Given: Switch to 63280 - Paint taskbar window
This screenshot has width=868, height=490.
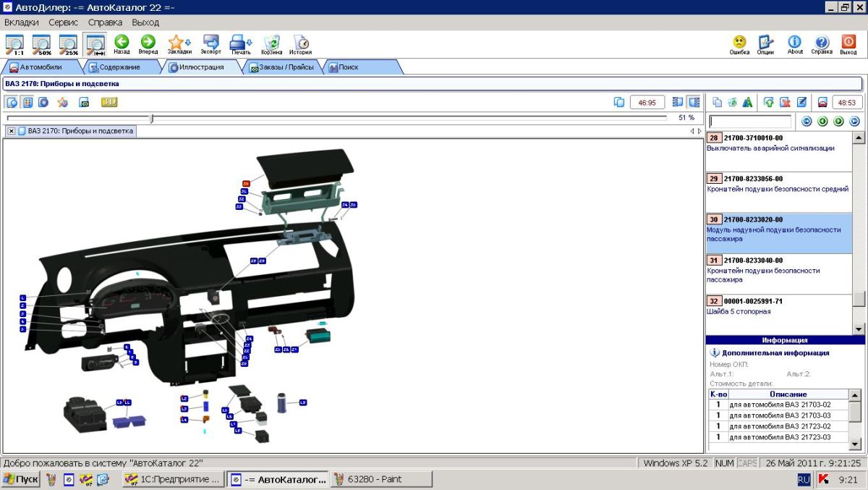Looking at the screenshot, I should pyautogui.click(x=381, y=479).
